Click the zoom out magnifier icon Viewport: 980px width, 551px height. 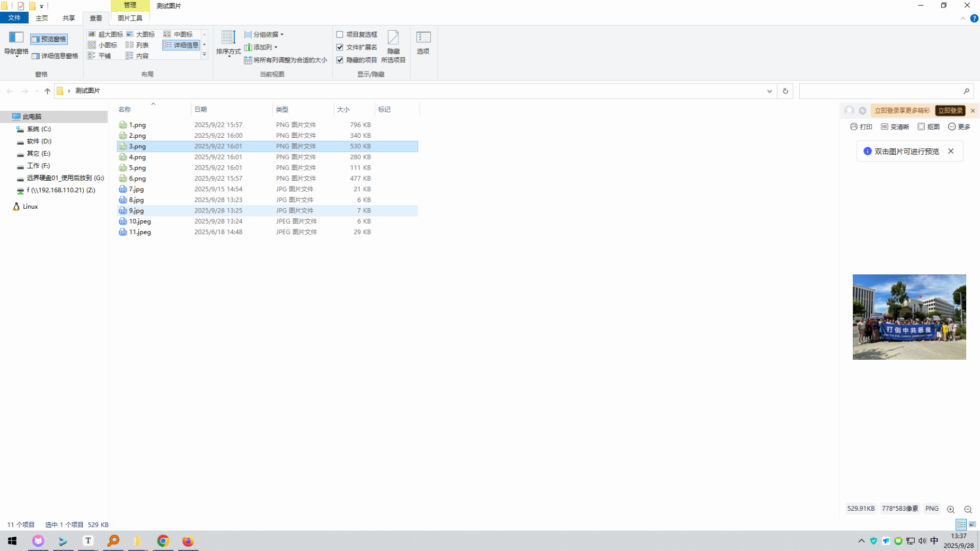(968, 509)
